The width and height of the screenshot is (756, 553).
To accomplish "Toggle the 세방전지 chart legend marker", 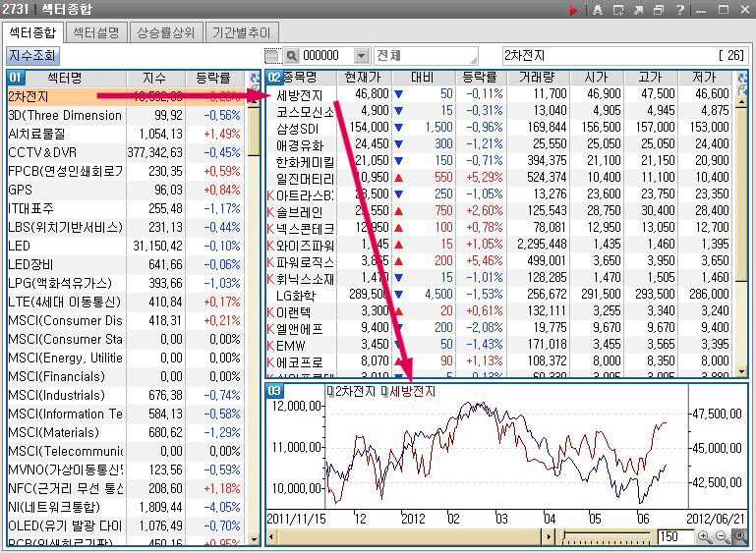I will 384,392.
